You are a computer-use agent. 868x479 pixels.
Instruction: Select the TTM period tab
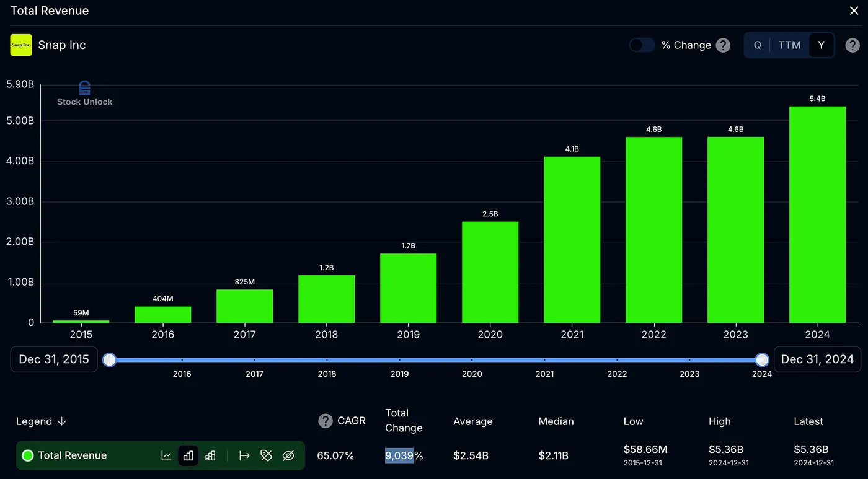(790, 45)
